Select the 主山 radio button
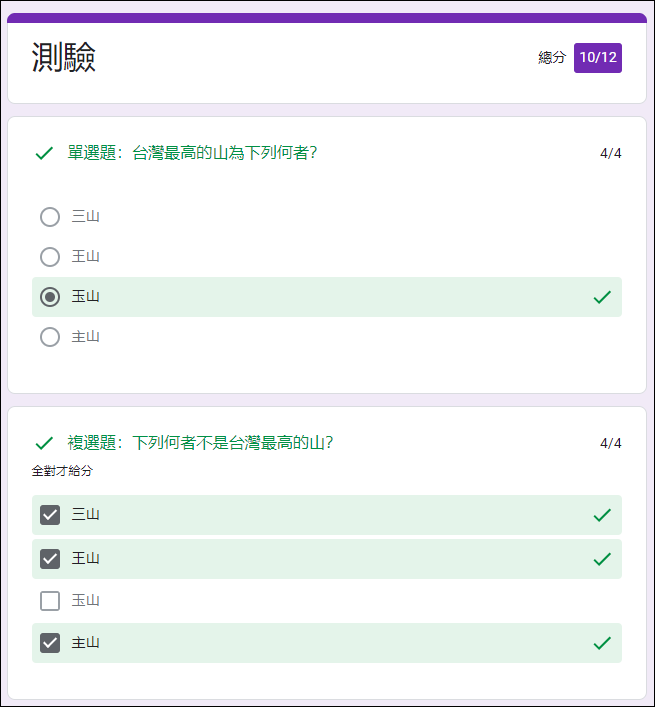 50,337
